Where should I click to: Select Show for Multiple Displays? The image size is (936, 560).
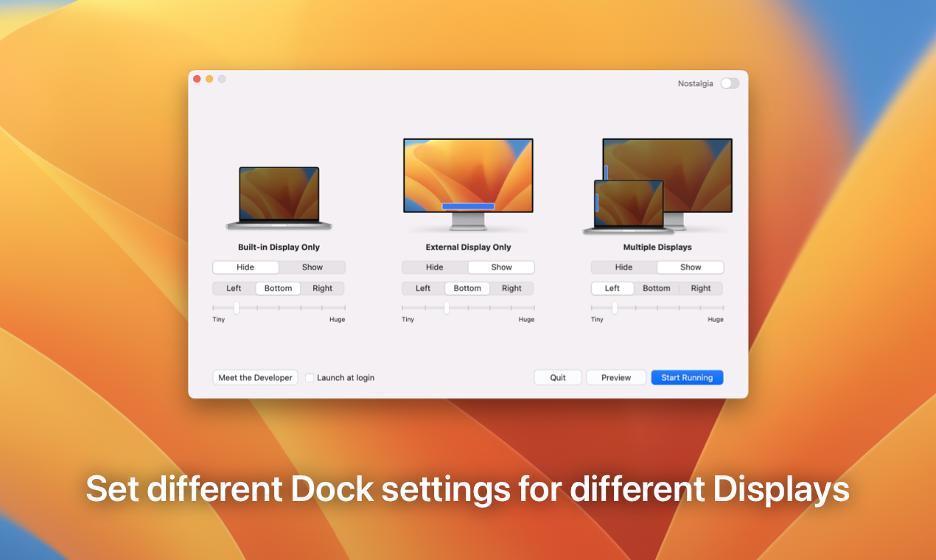[691, 267]
